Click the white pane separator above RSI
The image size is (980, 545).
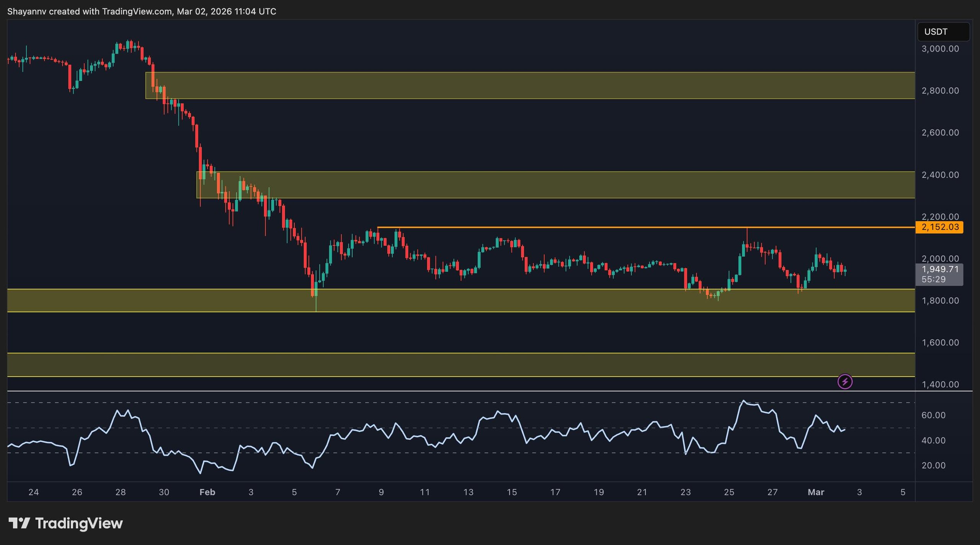(x=459, y=391)
